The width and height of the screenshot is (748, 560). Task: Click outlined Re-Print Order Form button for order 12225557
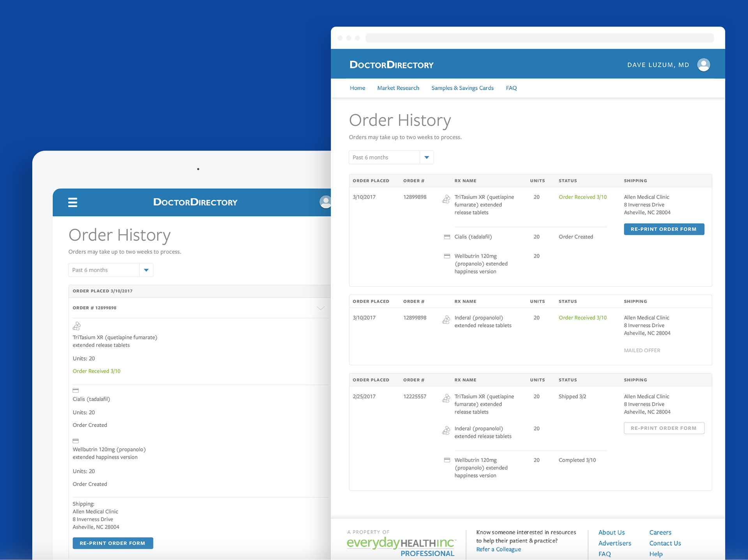tap(664, 428)
